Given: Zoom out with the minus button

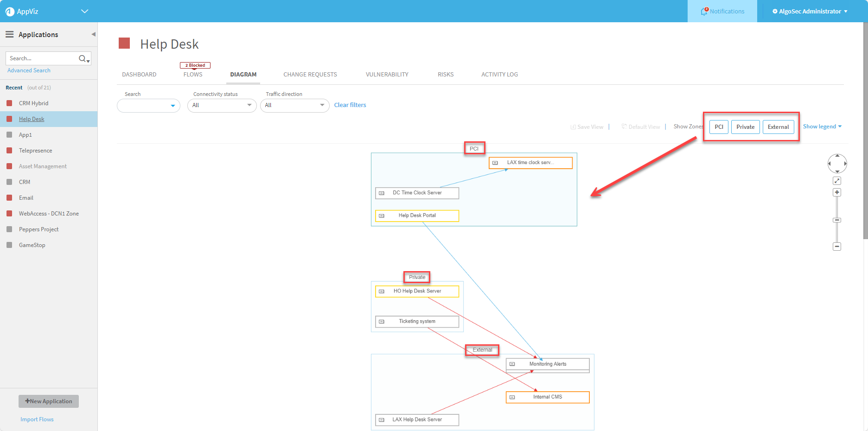Looking at the screenshot, I should click(x=837, y=247).
